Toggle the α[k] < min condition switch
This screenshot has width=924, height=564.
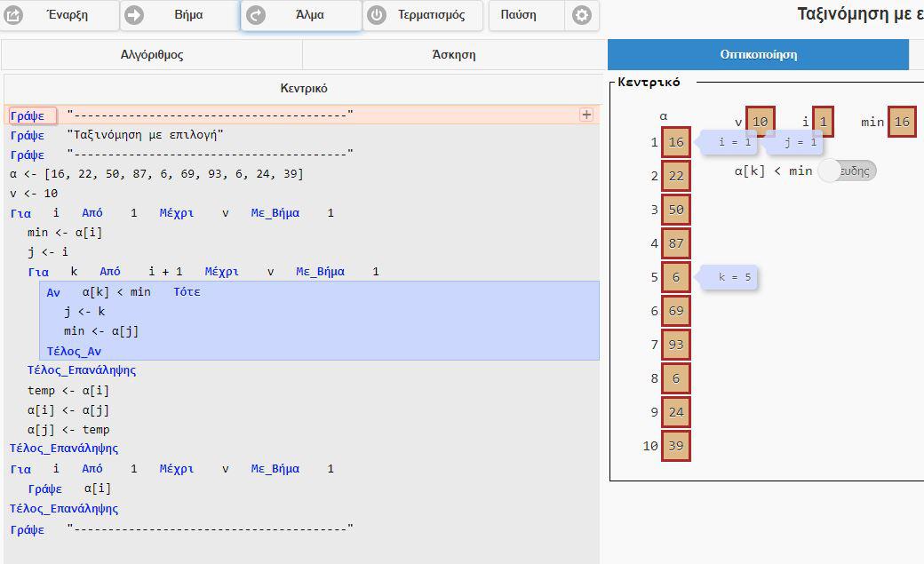pyautogui.click(x=848, y=171)
